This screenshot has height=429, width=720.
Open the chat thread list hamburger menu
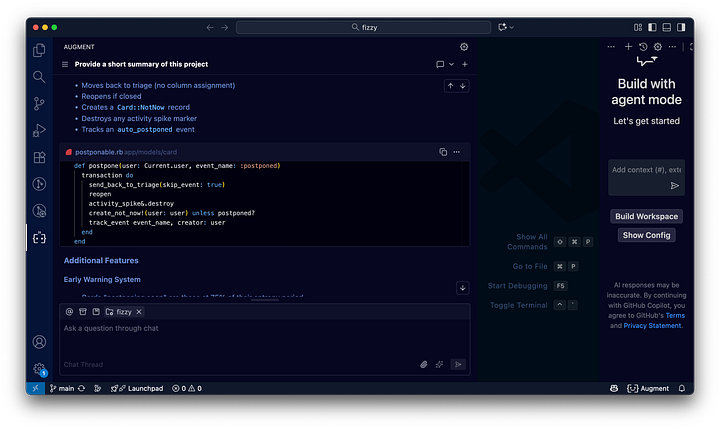point(65,64)
